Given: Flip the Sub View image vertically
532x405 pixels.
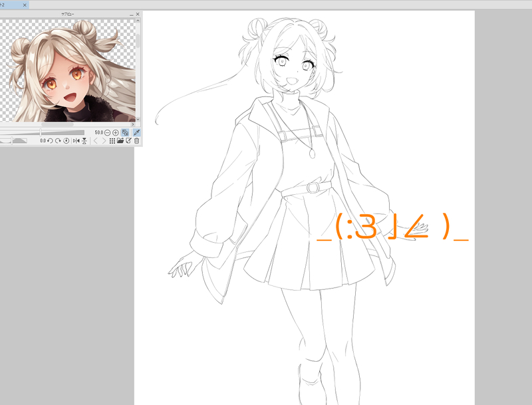Looking at the screenshot, I should (x=84, y=141).
